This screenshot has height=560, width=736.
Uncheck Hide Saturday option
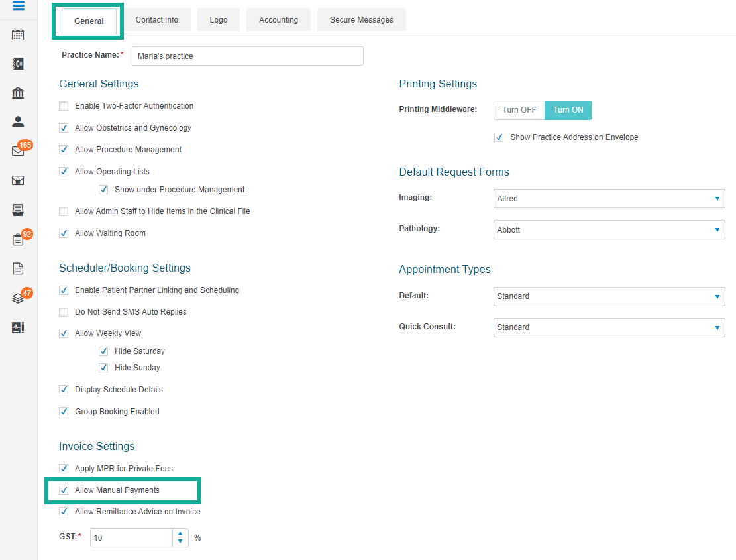103,351
